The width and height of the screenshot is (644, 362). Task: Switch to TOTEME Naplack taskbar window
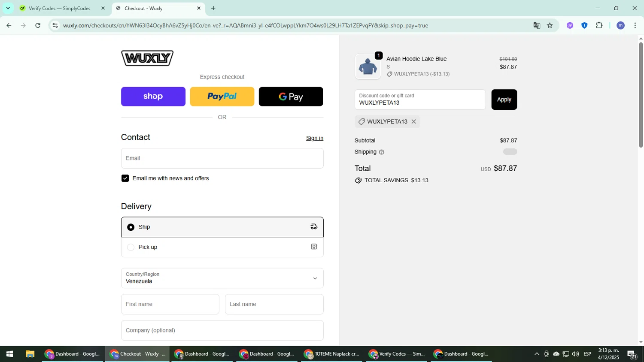coord(331,354)
